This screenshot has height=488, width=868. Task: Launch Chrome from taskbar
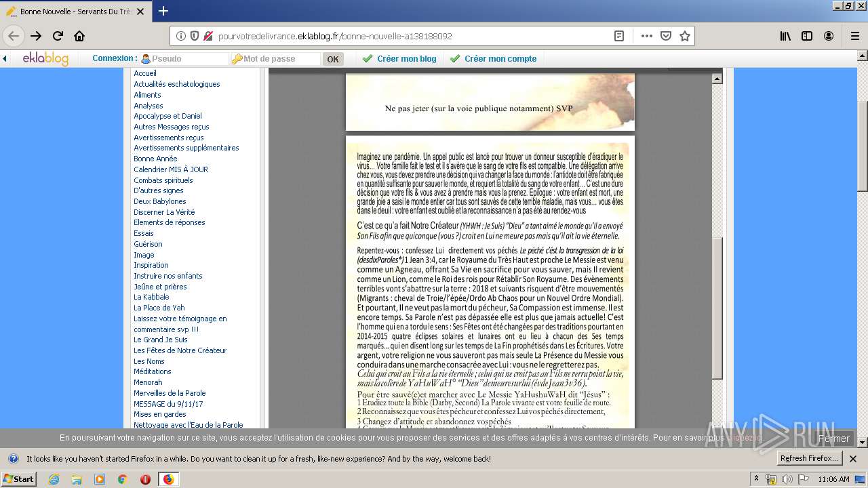point(123,479)
